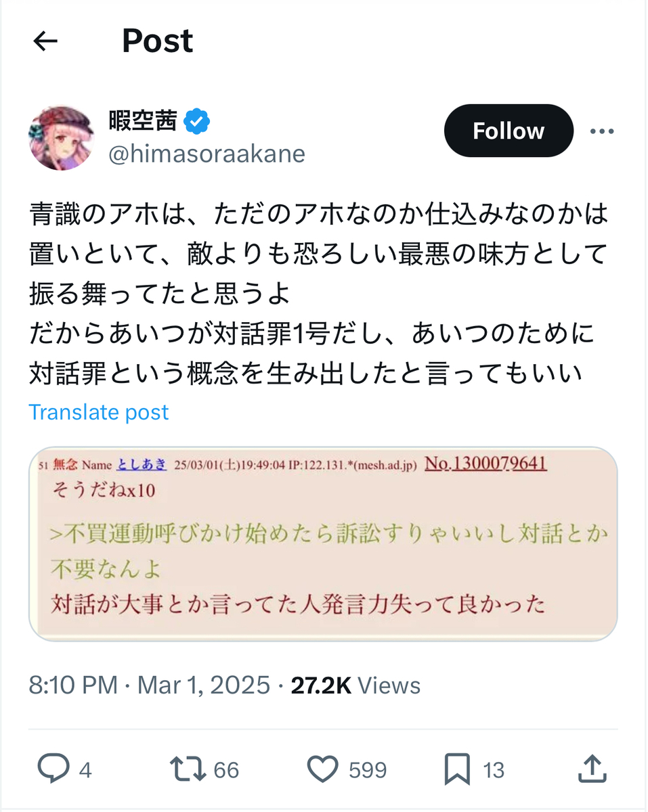The height and width of the screenshot is (812, 648).
Task: Click the blue verified badge
Action: 198,122
